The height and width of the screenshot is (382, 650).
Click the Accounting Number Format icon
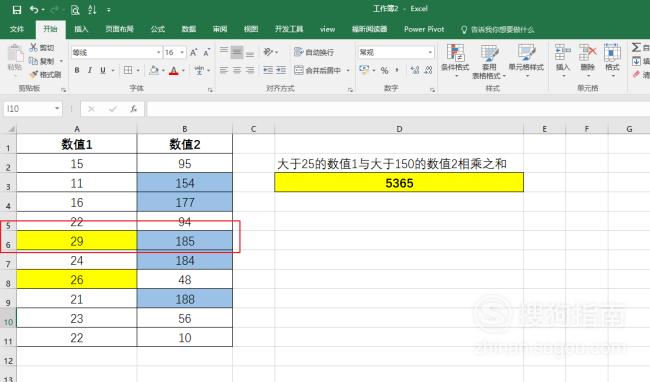click(364, 70)
